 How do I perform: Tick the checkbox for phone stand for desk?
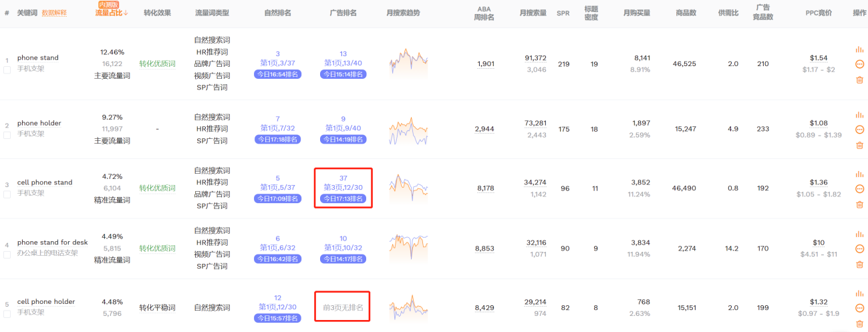coord(7,254)
